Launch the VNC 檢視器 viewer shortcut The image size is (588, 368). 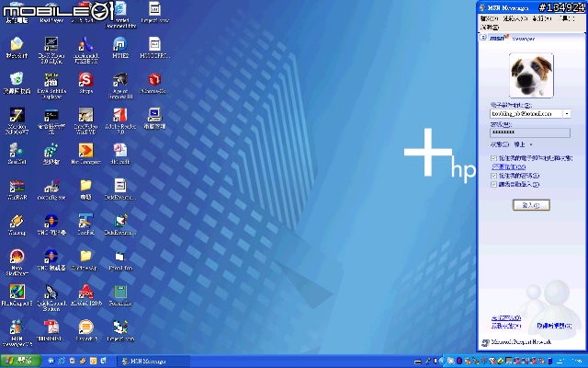click(51, 259)
